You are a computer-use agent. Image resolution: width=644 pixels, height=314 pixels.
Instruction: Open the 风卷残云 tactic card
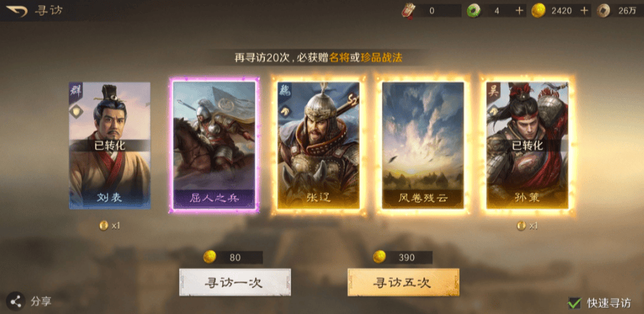(x=423, y=146)
